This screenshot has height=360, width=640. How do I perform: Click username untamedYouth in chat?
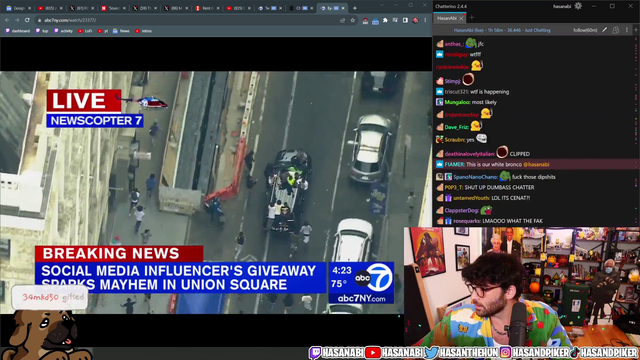point(471,198)
